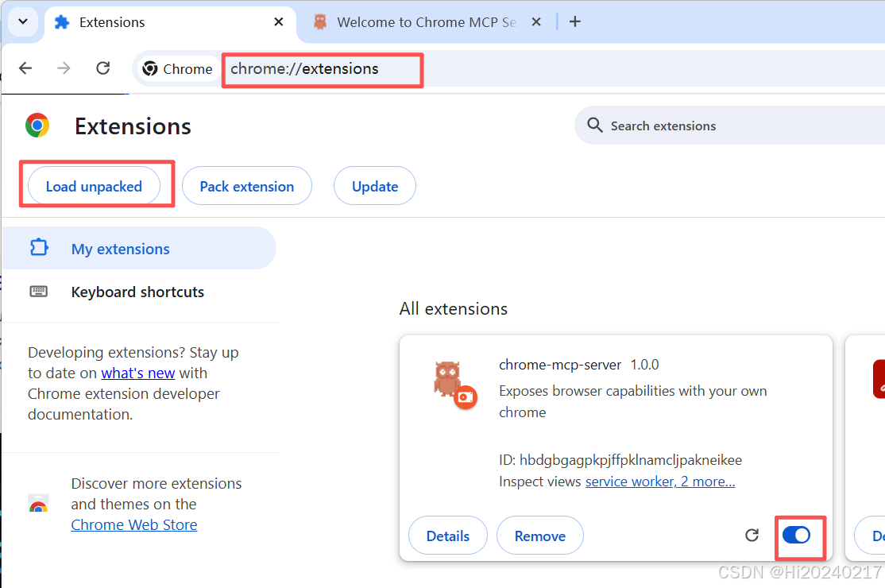Open the tab search dropdown arrow

(23, 22)
